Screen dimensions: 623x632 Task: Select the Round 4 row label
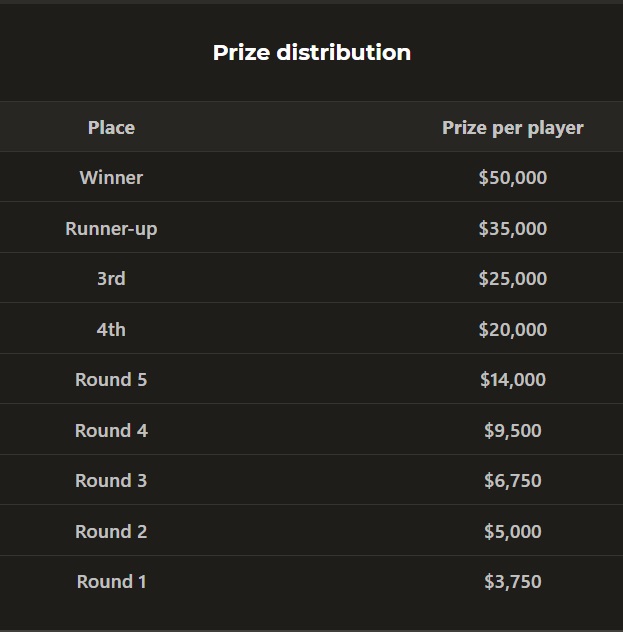coord(111,431)
